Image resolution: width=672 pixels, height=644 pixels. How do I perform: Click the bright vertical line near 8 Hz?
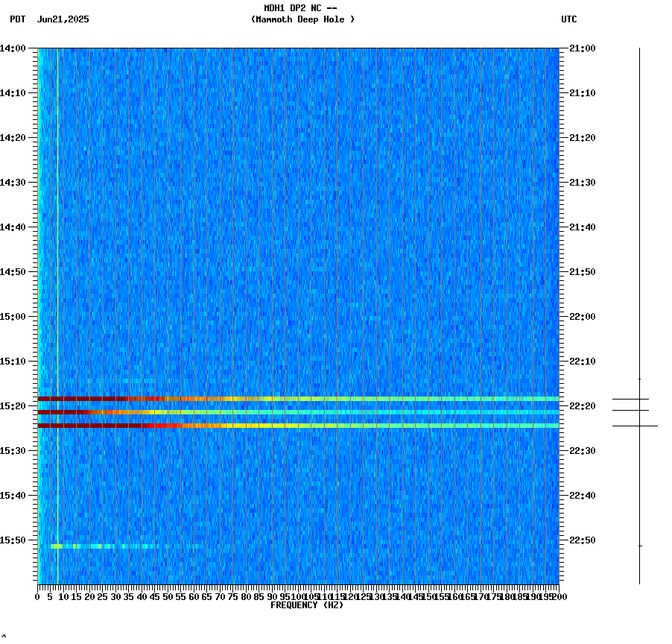click(x=57, y=298)
